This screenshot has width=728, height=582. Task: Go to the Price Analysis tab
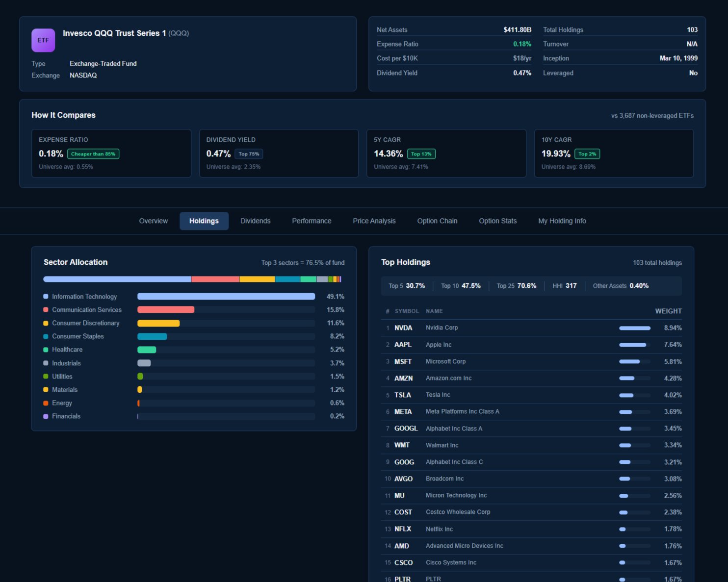[374, 221]
